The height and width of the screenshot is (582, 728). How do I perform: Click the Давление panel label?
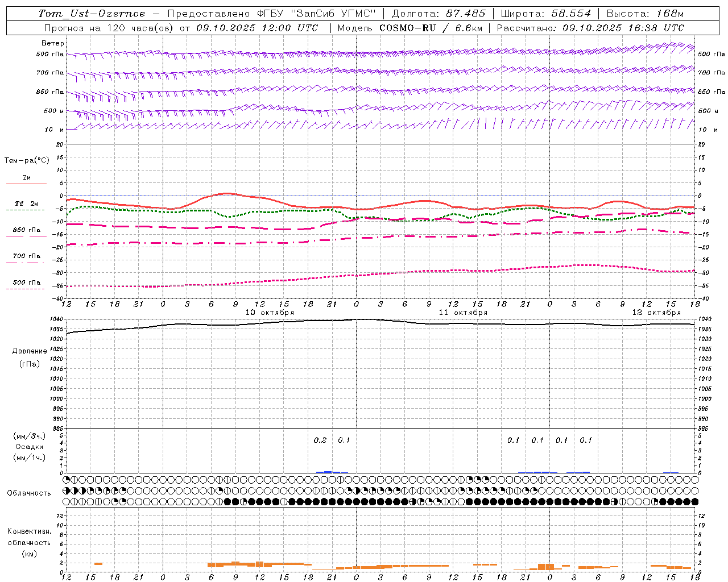[x=30, y=351]
